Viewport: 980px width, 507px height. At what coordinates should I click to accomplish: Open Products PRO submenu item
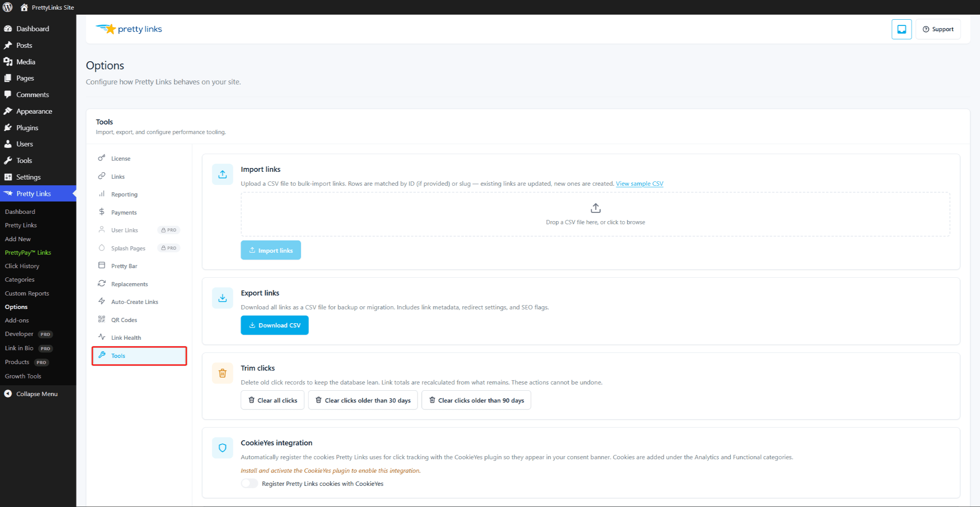click(x=27, y=362)
